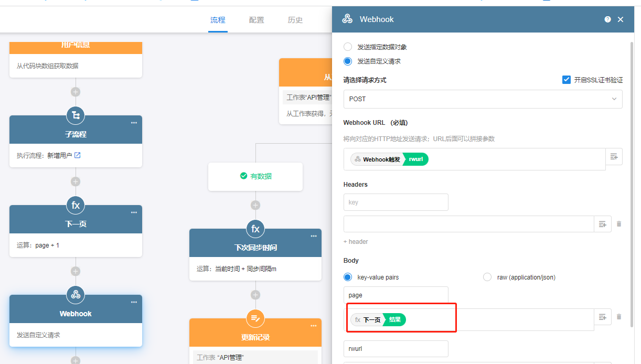Screen dimensions: 641x364
Task: Open more options on 下一页 node
Action: click(x=134, y=212)
